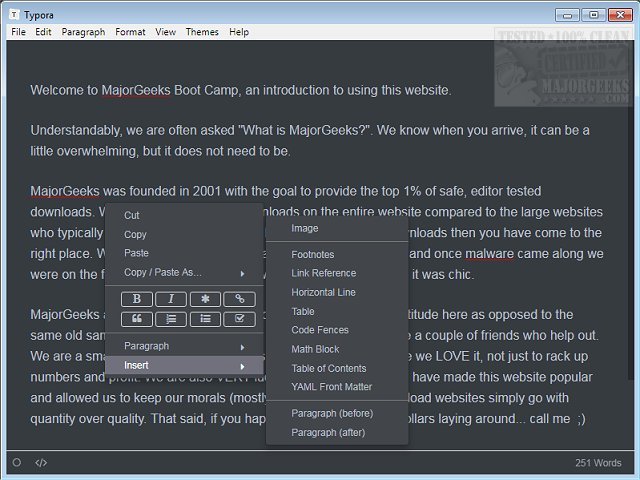Click the Bold formatting icon
The image size is (640, 480).
(136, 299)
